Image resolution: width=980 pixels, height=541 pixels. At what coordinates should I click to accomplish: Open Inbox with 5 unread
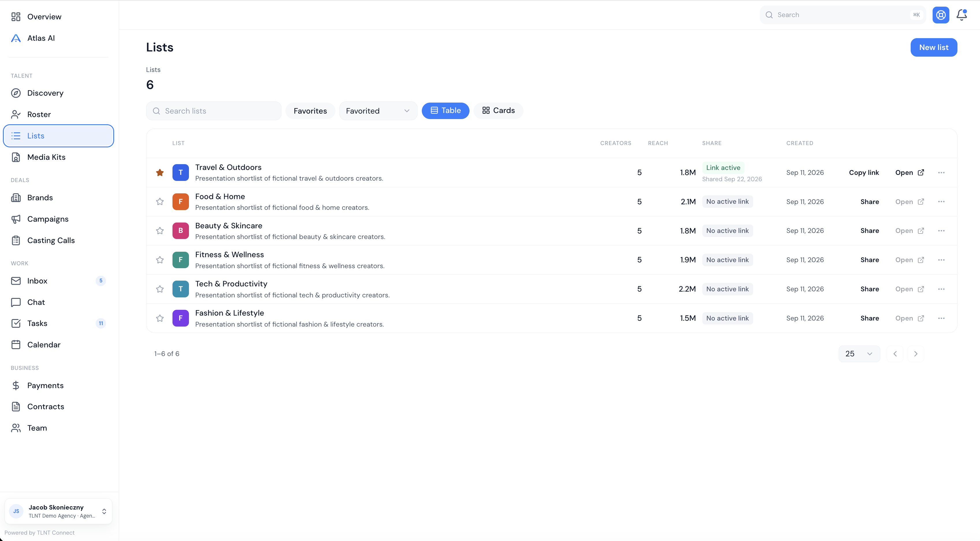pyautogui.click(x=58, y=281)
